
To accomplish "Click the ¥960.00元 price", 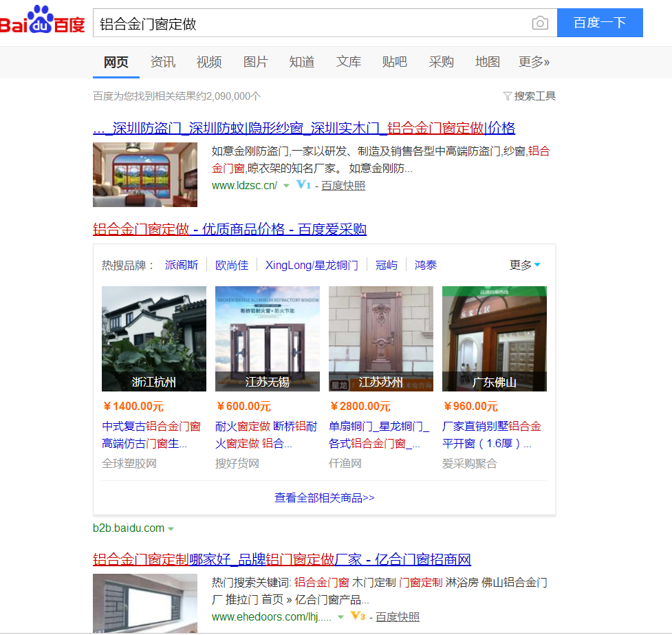I will pyautogui.click(x=470, y=406).
